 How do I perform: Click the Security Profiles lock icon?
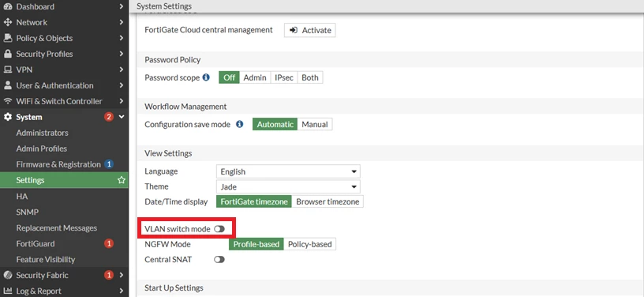[7, 54]
